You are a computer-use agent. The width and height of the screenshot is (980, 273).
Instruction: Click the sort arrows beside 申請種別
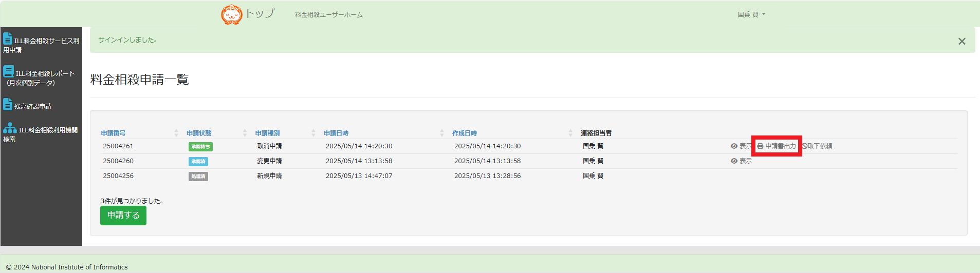313,133
